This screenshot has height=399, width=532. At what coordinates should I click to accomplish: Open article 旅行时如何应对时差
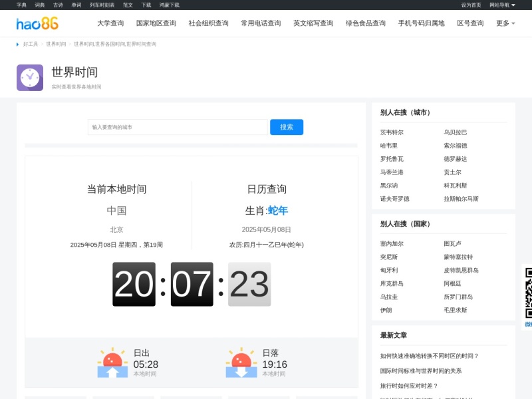click(409, 386)
